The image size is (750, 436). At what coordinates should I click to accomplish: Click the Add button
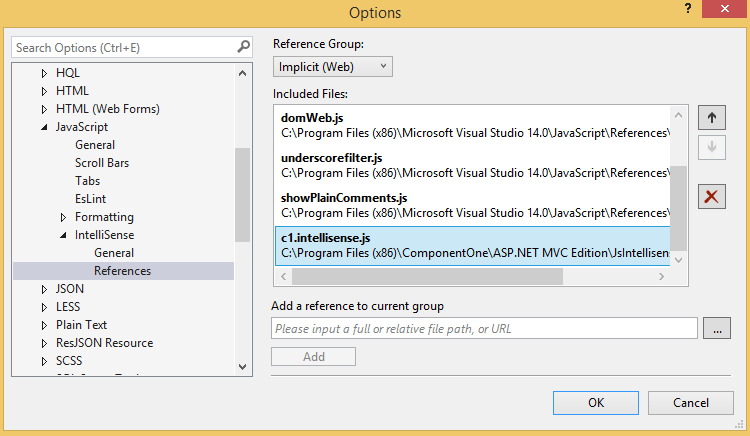[313, 357]
